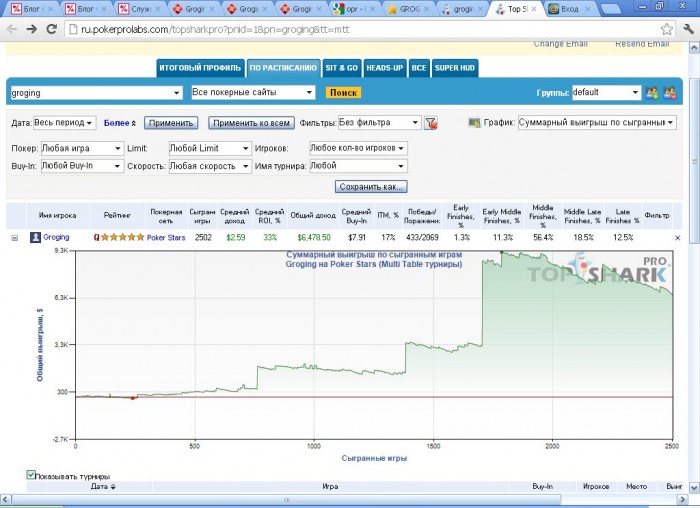Click the Применить ко всем button

(251, 123)
